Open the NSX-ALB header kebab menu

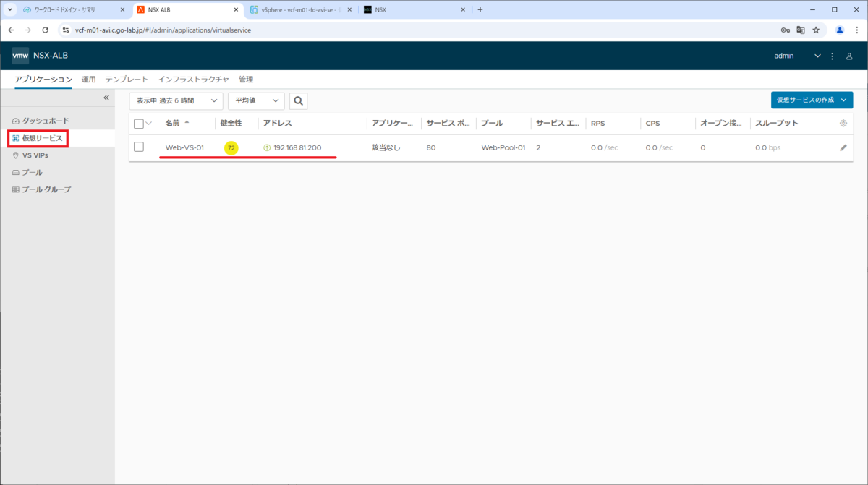[x=833, y=56]
